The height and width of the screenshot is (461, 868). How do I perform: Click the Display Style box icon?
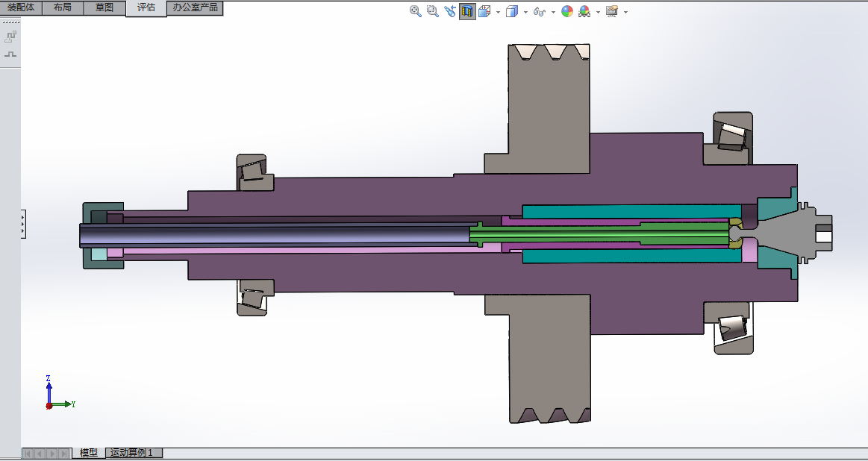click(512, 11)
